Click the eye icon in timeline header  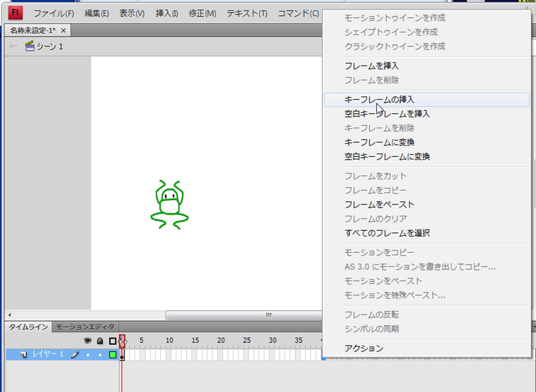click(x=87, y=341)
